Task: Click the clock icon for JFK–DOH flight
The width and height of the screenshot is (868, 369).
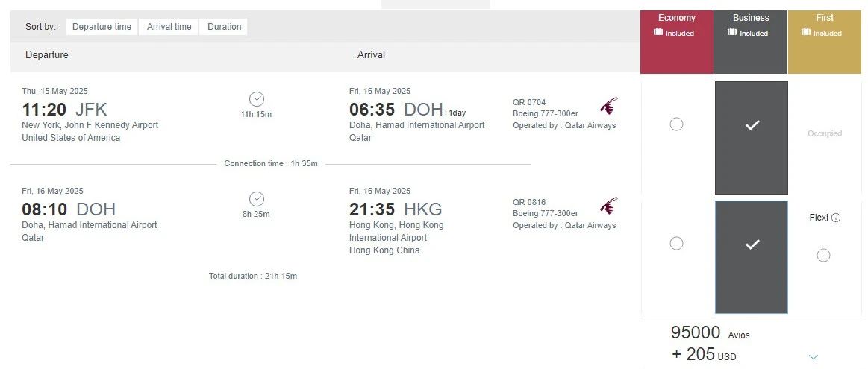Action: tap(257, 99)
